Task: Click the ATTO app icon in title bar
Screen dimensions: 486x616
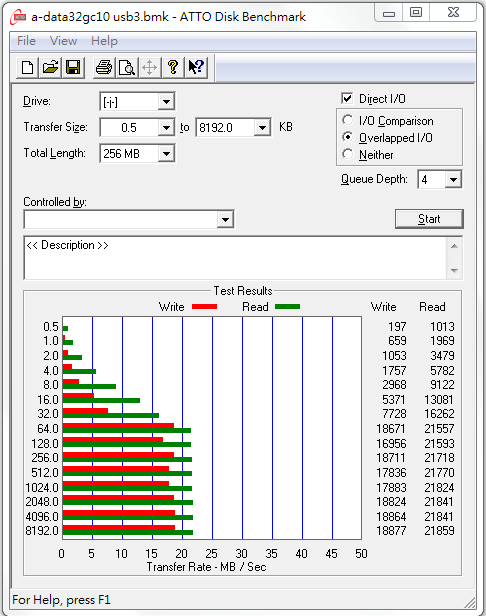Action: (18, 17)
